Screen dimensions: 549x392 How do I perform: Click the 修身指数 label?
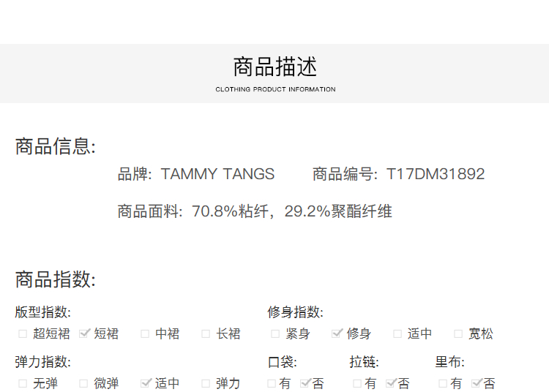(x=295, y=312)
